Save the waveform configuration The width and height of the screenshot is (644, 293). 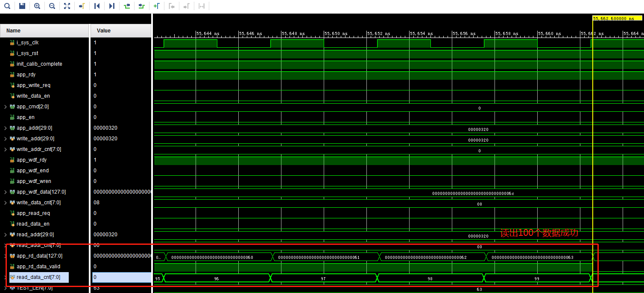point(22,6)
